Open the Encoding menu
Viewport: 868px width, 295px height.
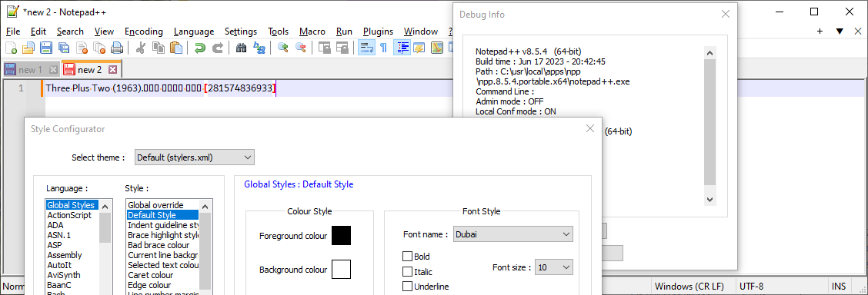(x=144, y=31)
